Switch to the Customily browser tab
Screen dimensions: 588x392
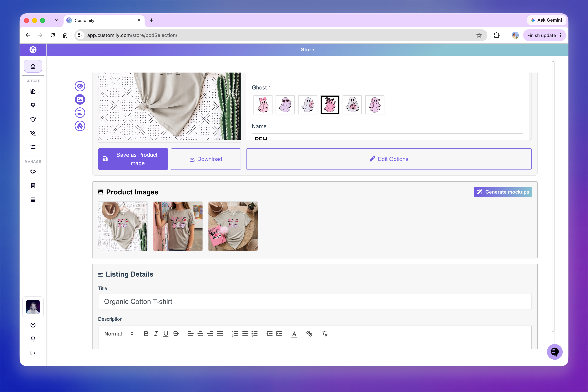pyautogui.click(x=104, y=21)
